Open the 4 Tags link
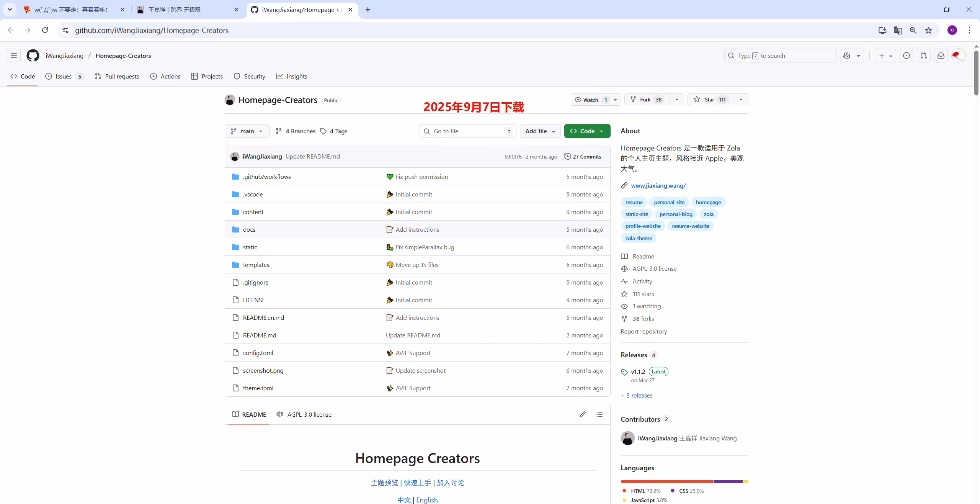 click(x=334, y=131)
